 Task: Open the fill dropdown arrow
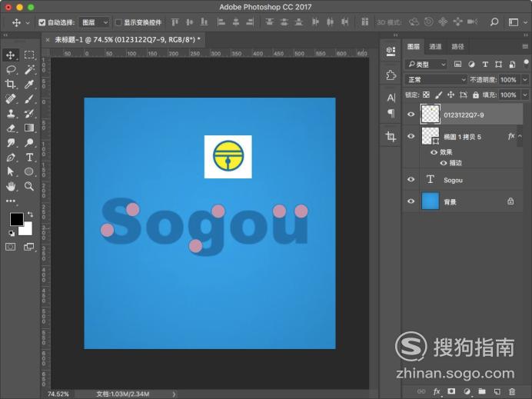(x=525, y=95)
